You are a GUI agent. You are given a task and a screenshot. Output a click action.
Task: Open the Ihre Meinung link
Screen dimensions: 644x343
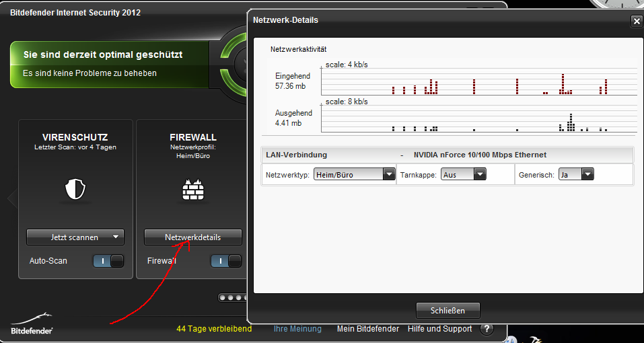coord(297,329)
